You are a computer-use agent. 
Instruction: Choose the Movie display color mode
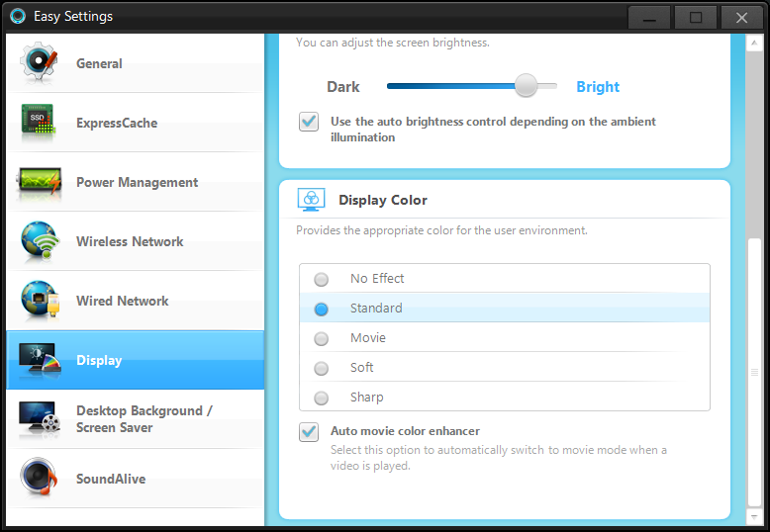click(322, 338)
